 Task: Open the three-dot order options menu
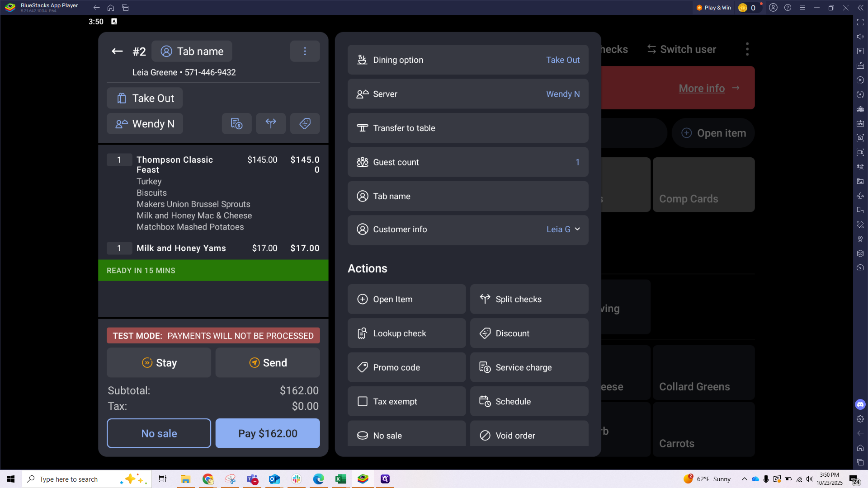point(305,52)
